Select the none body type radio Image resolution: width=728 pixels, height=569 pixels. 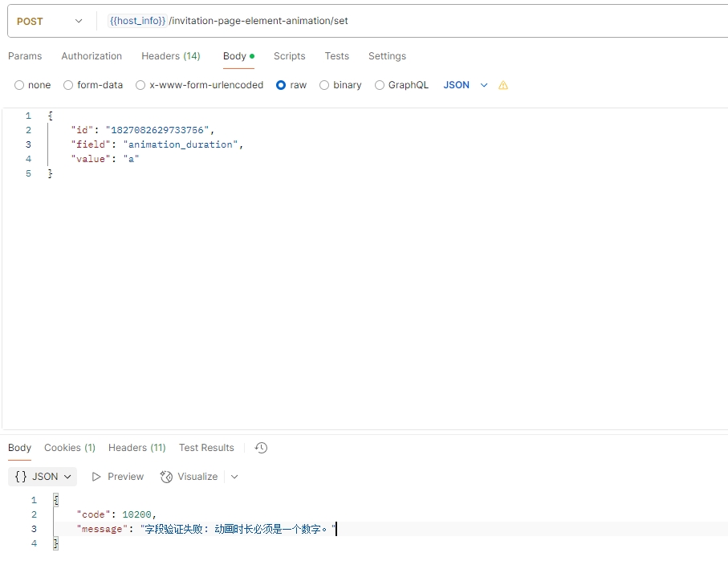tap(19, 85)
